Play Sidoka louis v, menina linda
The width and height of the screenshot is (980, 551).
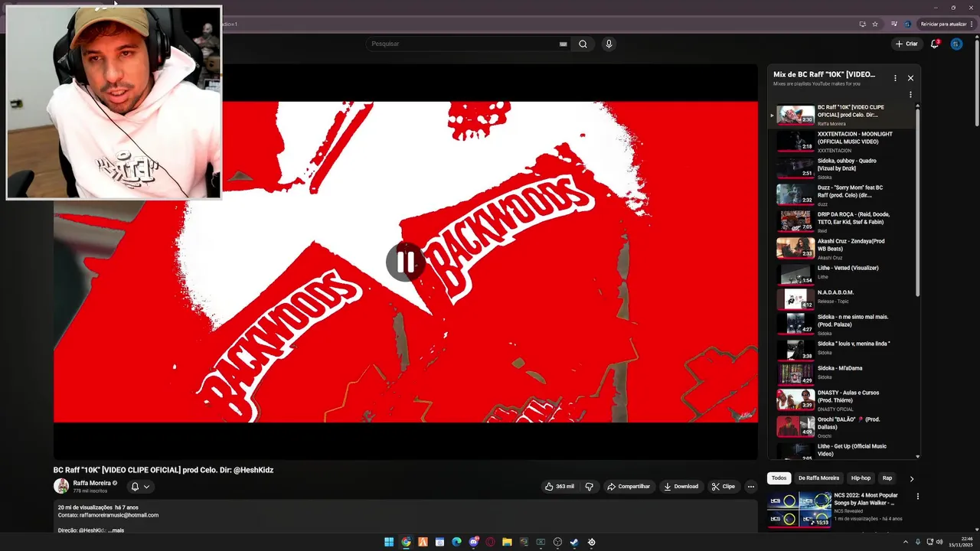point(841,350)
